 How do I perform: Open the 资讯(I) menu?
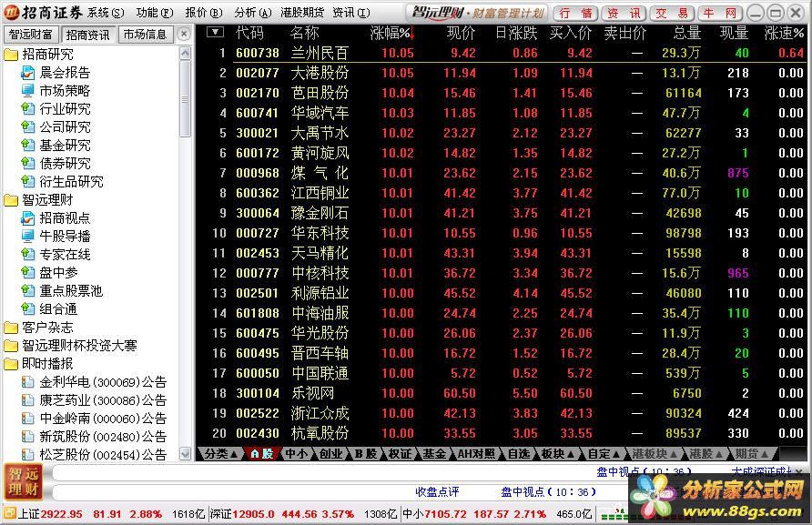351,13
